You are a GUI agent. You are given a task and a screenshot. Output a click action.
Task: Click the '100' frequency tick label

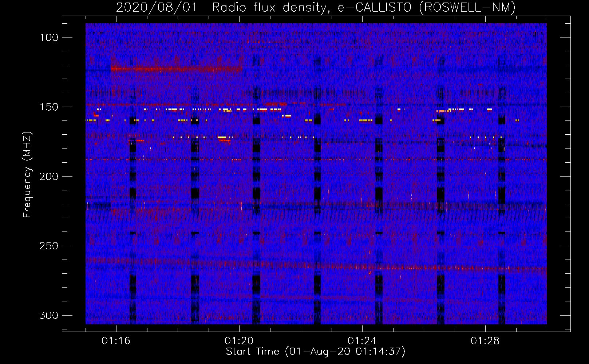49,37
